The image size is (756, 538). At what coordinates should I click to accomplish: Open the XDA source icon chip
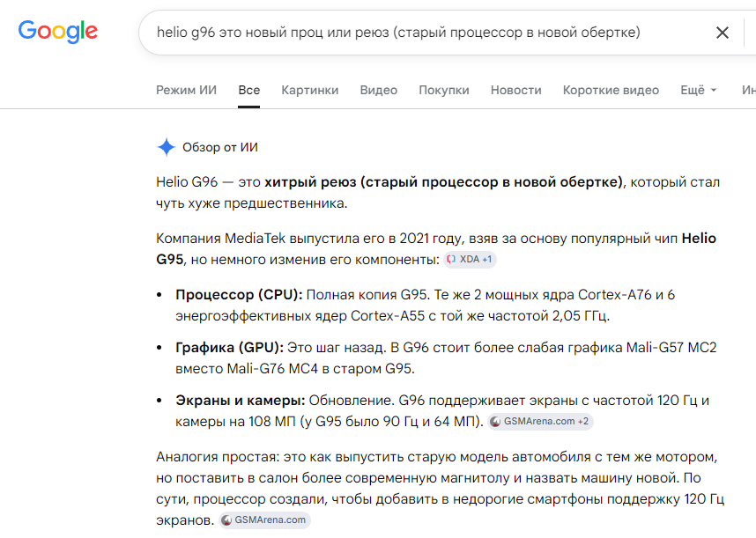[470, 260]
